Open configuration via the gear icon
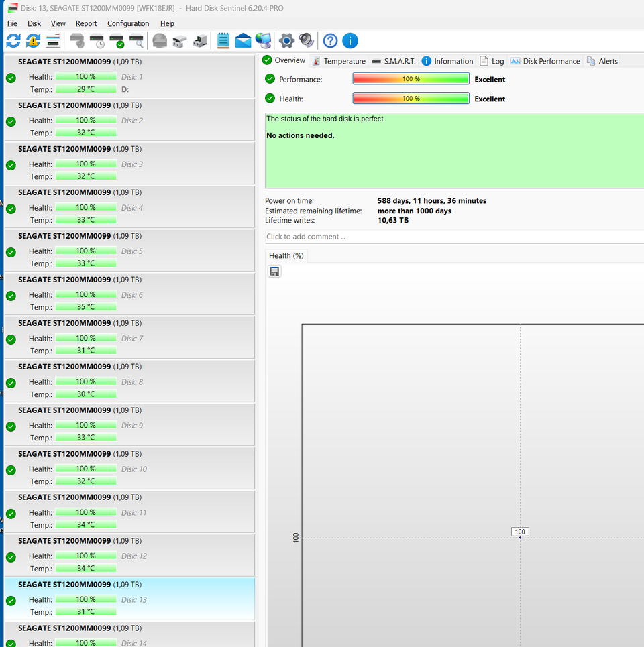This screenshot has width=644, height=647. (x=286, y=41)
